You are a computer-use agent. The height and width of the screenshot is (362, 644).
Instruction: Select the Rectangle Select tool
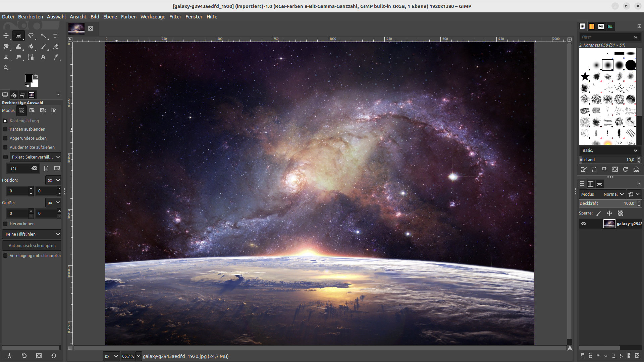[18, 36]
